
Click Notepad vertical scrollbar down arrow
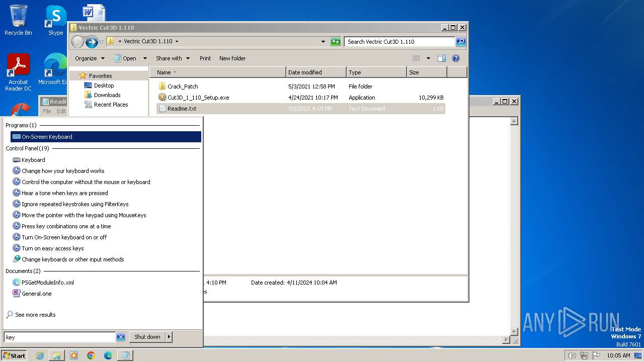pyautogui.click(x=514, y=332)
